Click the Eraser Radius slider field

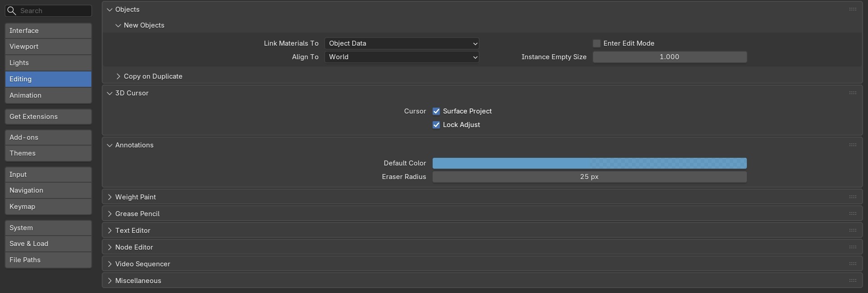(590, 177)
